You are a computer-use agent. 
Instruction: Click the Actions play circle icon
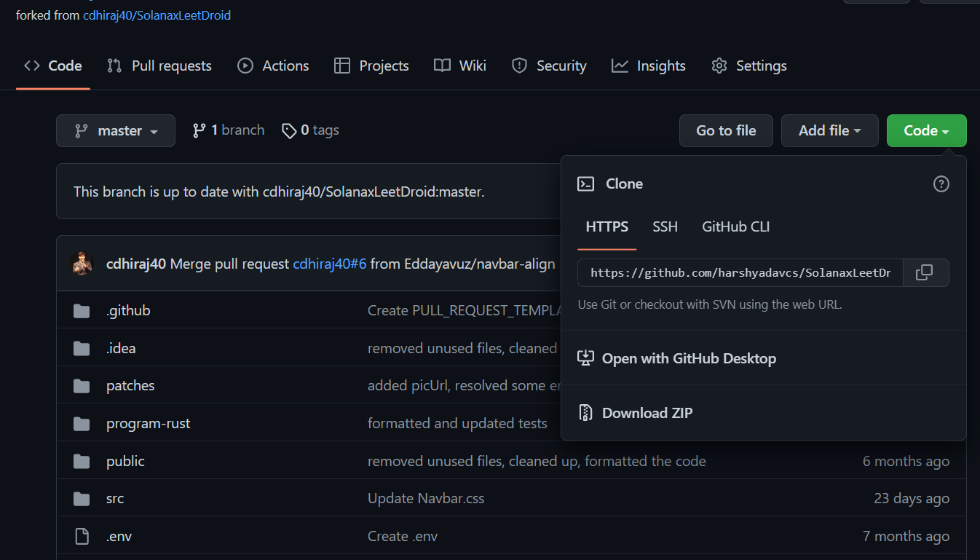click(x=245, y=66)
